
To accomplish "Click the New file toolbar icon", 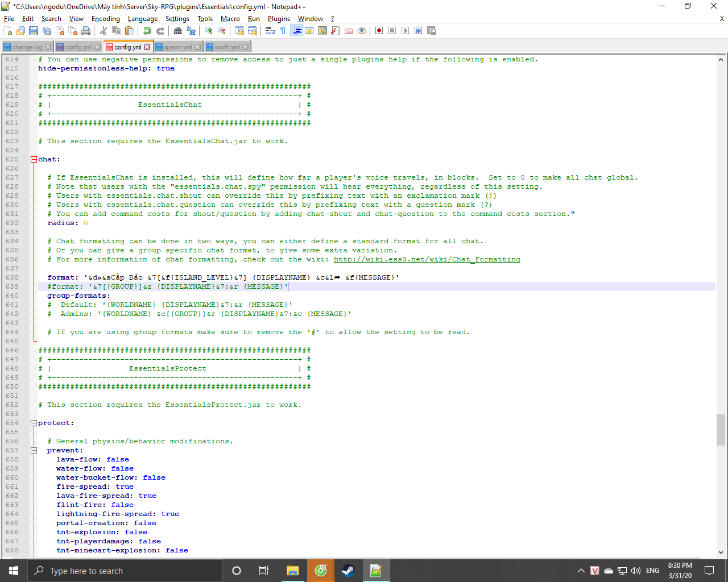I will [8, 31].
